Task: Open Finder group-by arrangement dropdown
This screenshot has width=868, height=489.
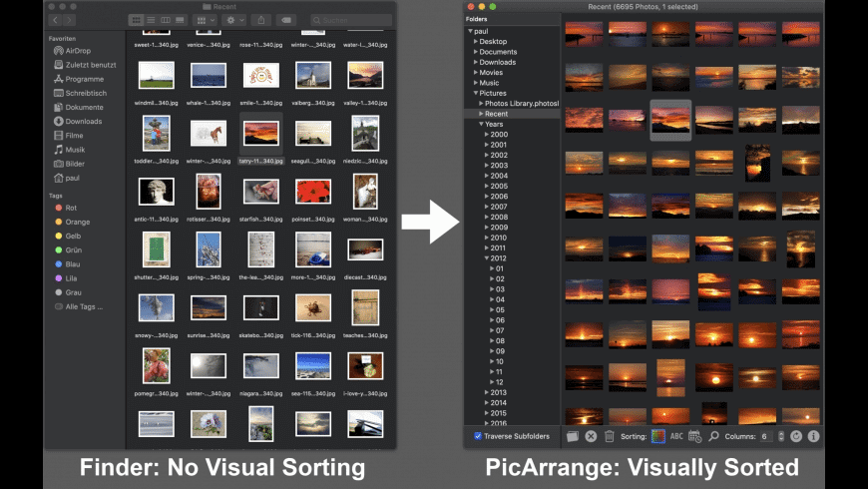Action: (206, 20)
